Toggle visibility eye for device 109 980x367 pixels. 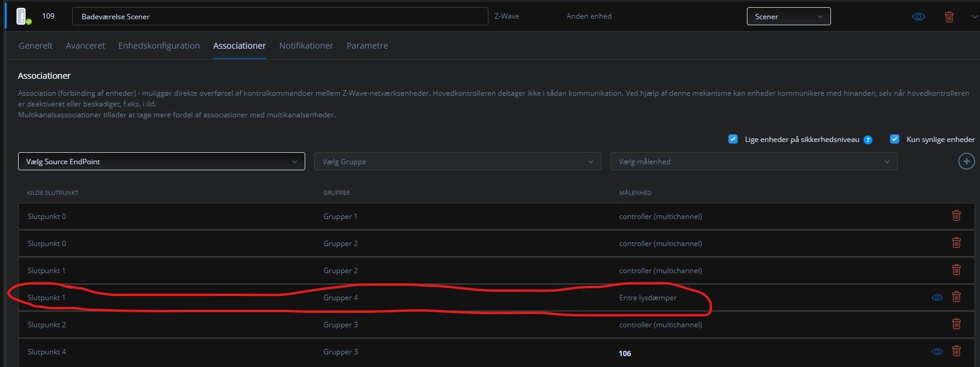point(918,17)
